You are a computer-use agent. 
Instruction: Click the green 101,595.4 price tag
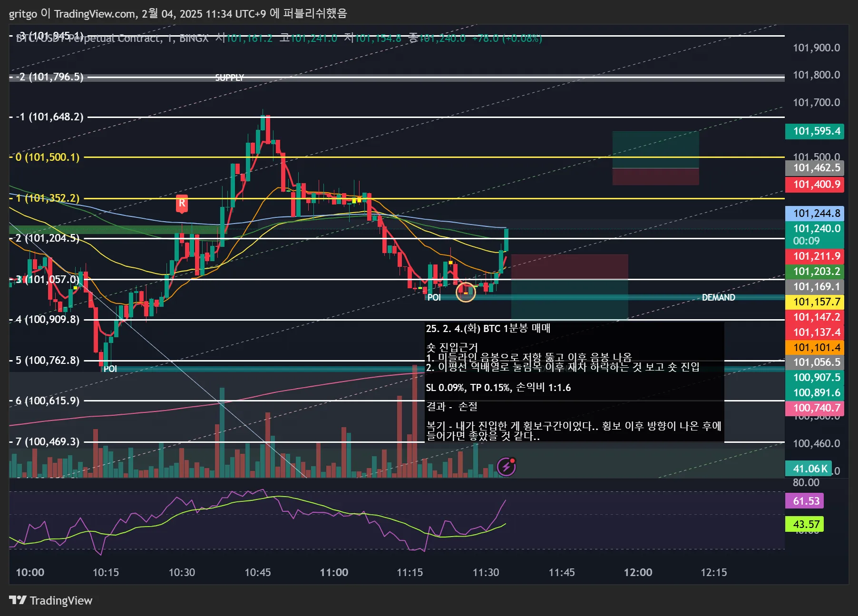click(815, 131)
